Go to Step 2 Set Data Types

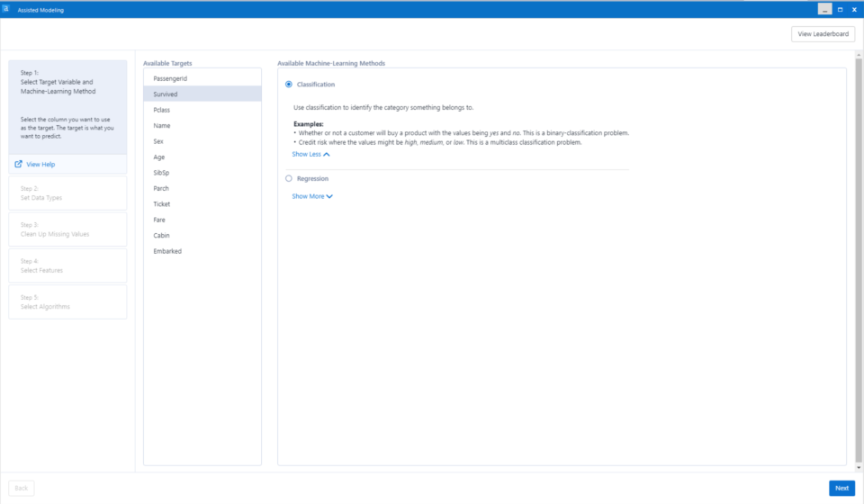coord(67,193)
